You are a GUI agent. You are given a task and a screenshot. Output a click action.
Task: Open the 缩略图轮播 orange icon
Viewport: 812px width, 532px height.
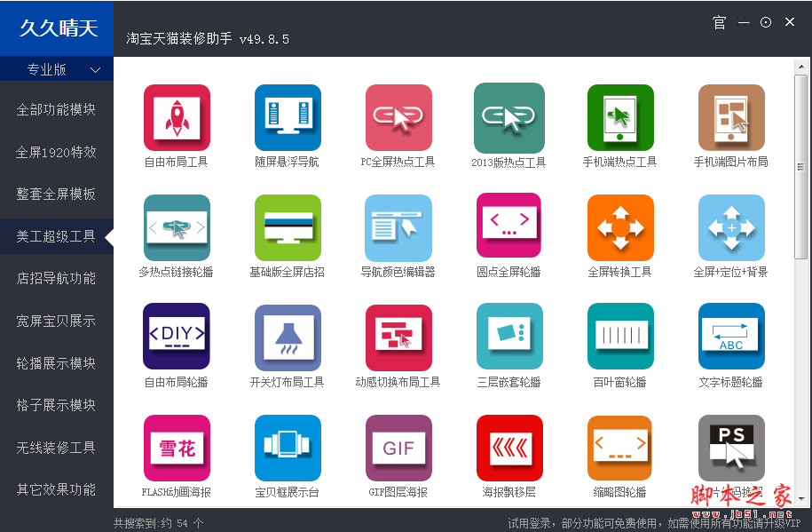[619, 448]
